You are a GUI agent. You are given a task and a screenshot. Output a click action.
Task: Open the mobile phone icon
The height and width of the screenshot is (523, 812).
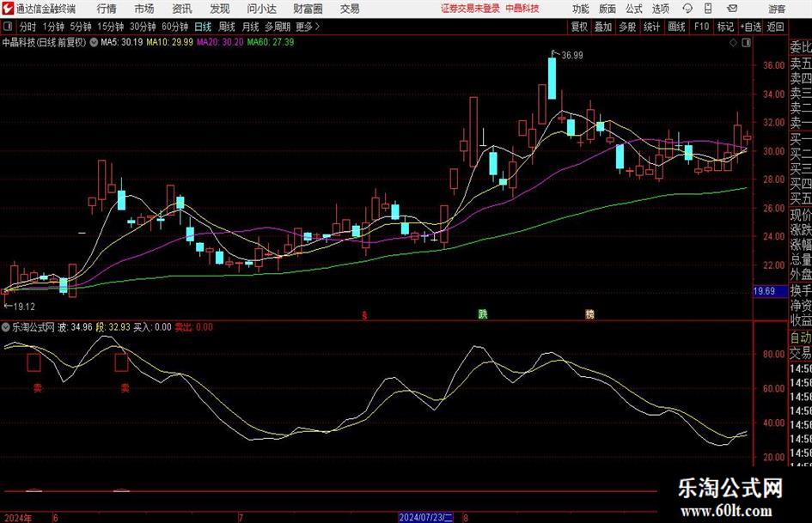(708, 9)
